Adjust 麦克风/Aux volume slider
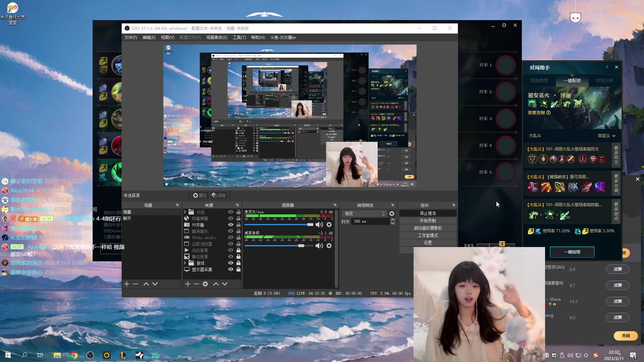Viewport: 644px width, 362px height. pos(279,225)
